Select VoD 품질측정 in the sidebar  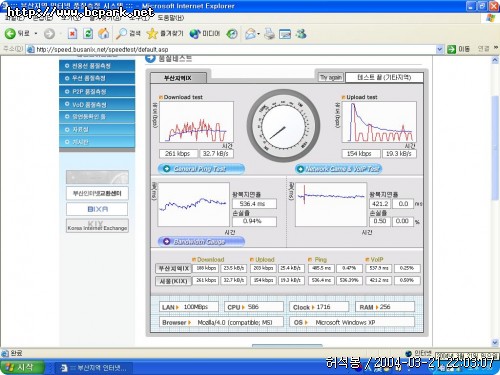click(97, 104)
